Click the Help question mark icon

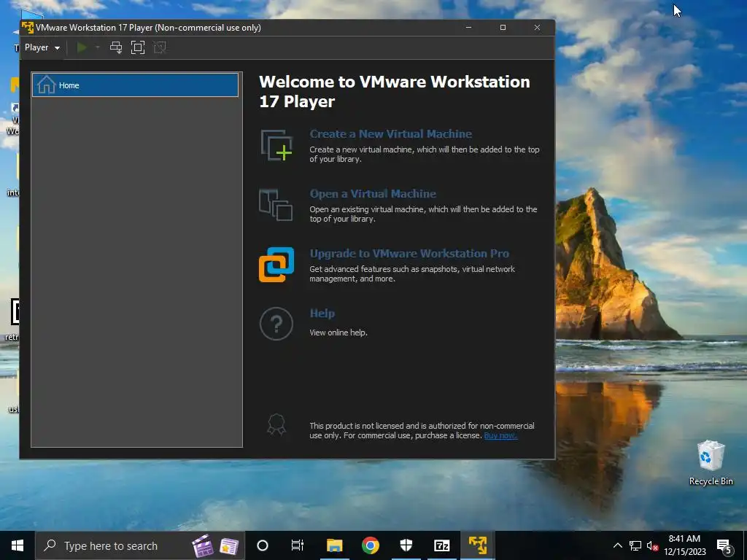(276, 324)
